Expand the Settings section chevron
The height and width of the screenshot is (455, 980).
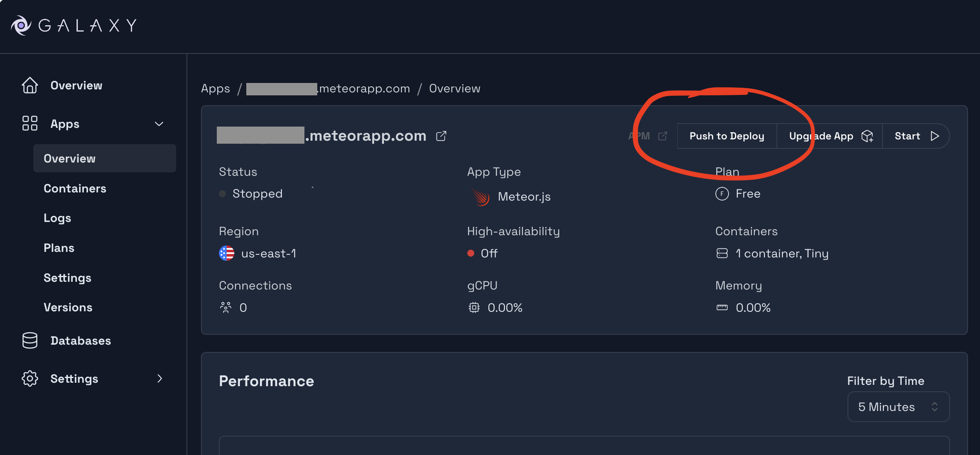[160, 378]
